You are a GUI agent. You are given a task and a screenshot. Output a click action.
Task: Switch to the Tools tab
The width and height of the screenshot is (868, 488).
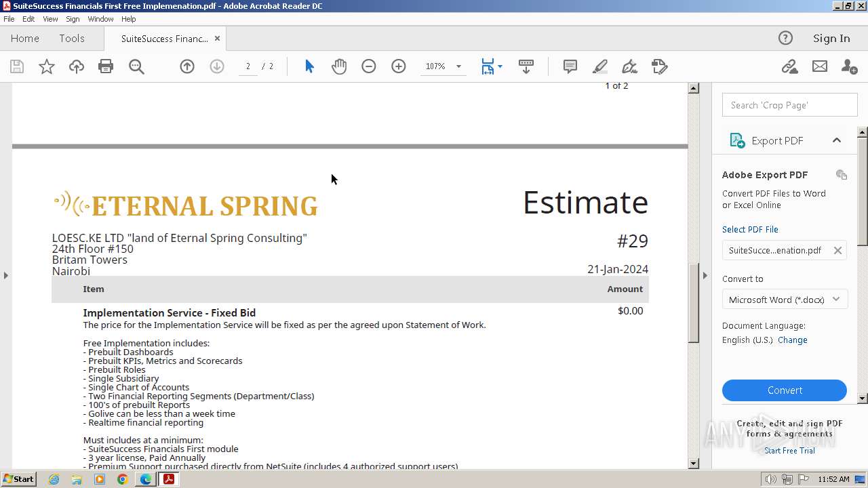click(x=72, y=39)
